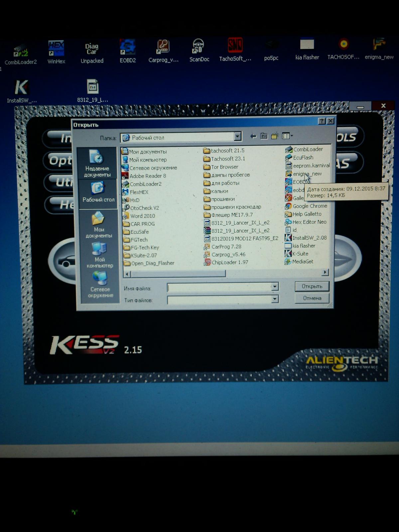Select MediaGet in the file list
399x532 pixels.
299,262
